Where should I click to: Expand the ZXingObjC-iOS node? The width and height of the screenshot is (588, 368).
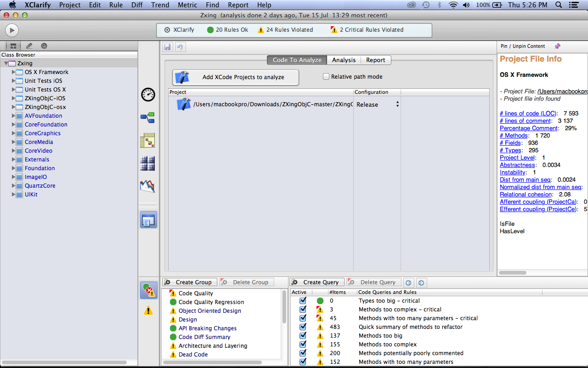click(x=13, y=98)
